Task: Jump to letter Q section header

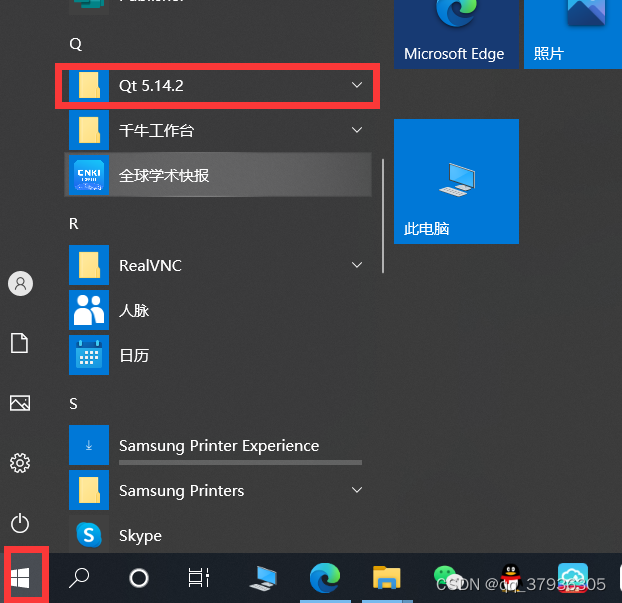Action: tap(75, 44)
